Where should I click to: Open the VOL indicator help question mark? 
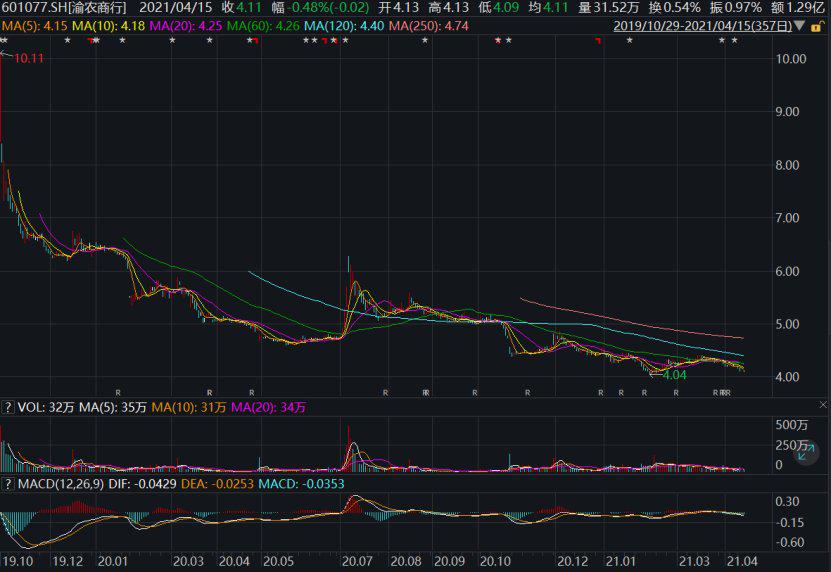pyautogui.click(x=9, y=407)
